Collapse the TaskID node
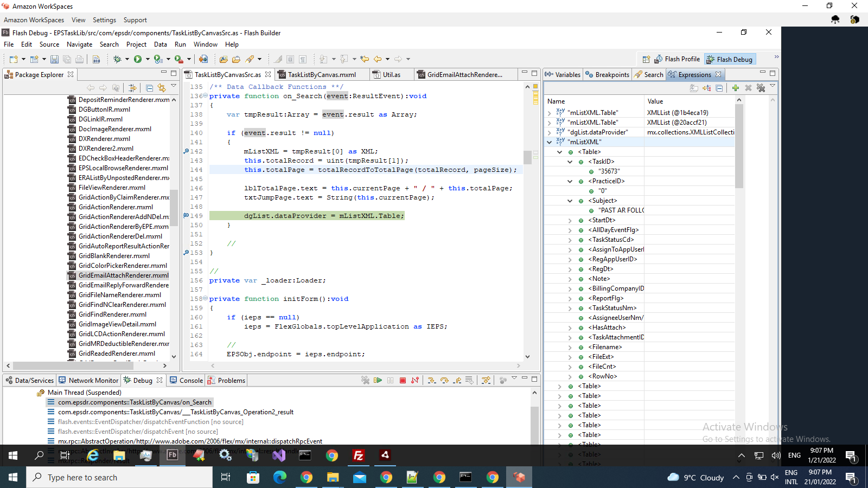 [570, 162]
